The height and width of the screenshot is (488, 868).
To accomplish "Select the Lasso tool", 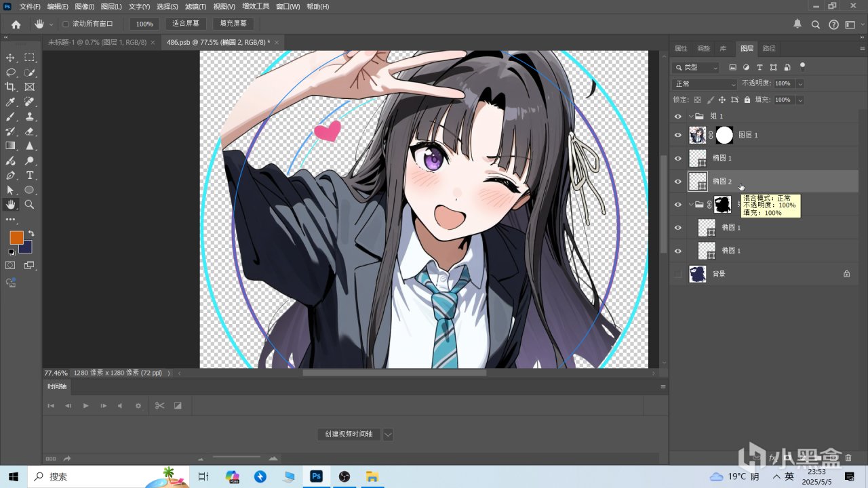I will click(x=10, y=73).
